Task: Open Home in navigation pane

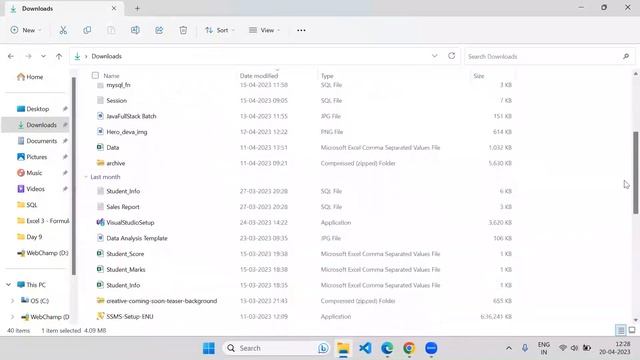Action: [30, 77]
